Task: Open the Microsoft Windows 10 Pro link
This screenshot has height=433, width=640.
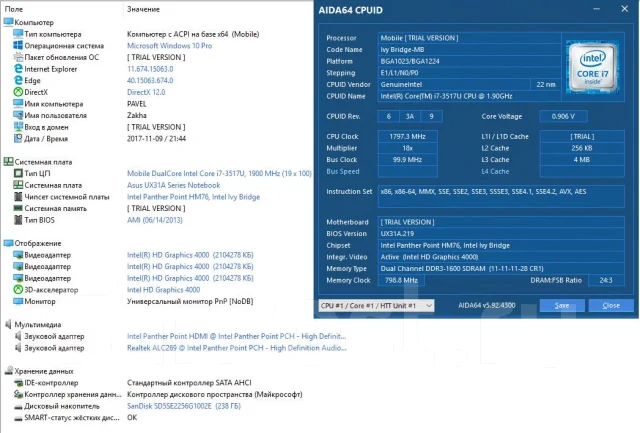Action: [x=169, y=45]
